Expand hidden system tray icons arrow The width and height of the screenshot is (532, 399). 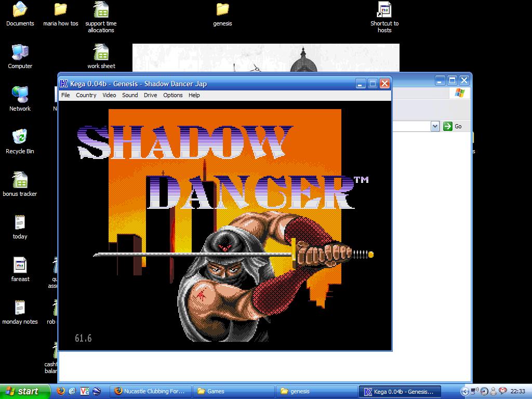tap(465, 391)
